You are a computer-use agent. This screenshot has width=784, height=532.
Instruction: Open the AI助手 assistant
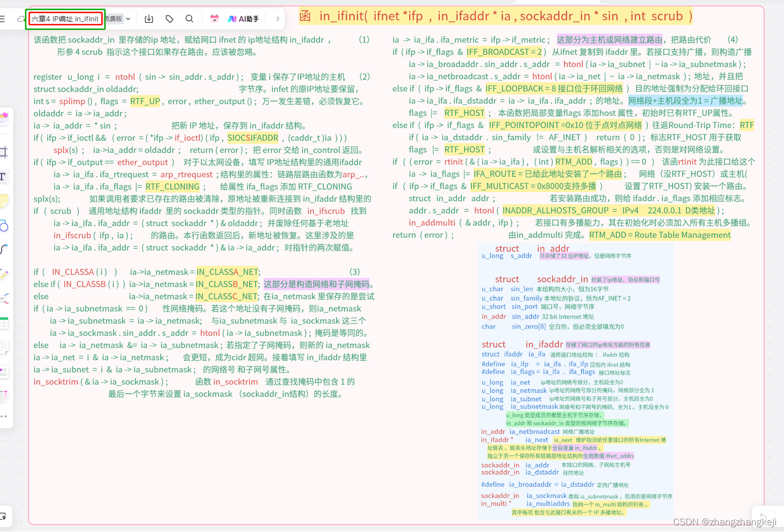244,19
